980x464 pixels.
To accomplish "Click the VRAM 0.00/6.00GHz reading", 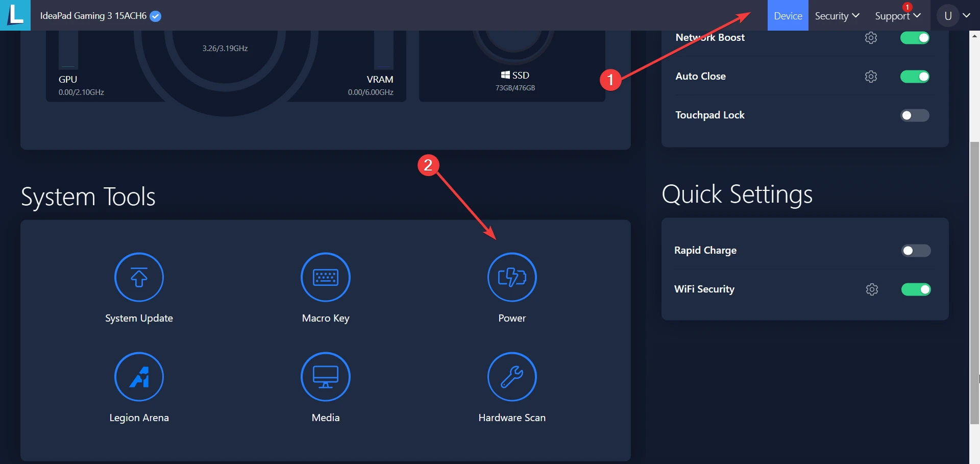I will coord(371,92).
